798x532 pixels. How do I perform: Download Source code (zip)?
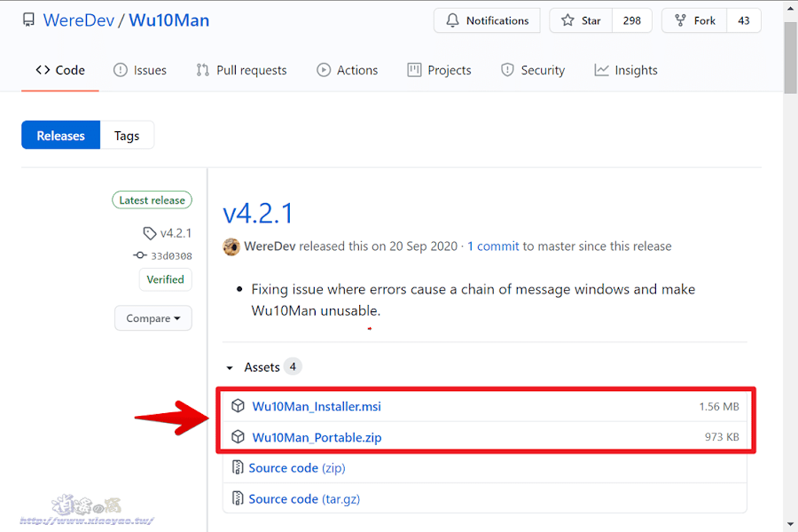(297, 468)
